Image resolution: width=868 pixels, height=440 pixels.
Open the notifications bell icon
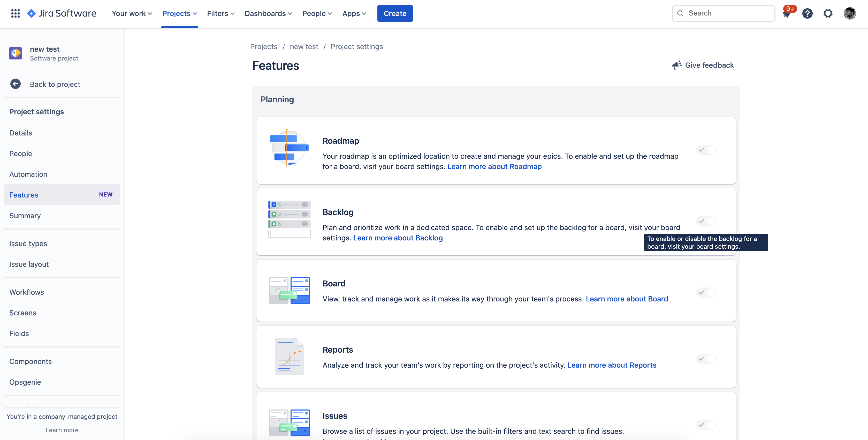pyautogui.click(x=787, y=14)
